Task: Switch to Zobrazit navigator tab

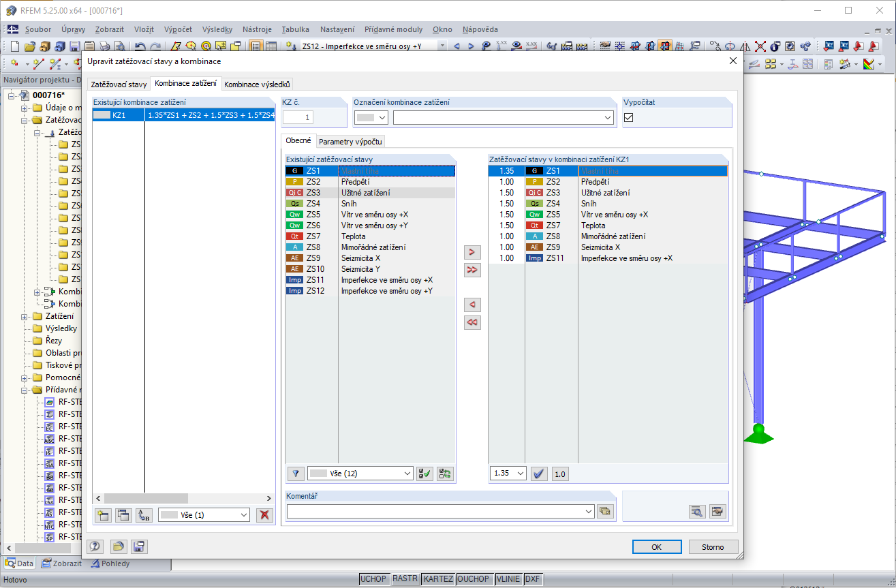Action: tap(61, 563)
